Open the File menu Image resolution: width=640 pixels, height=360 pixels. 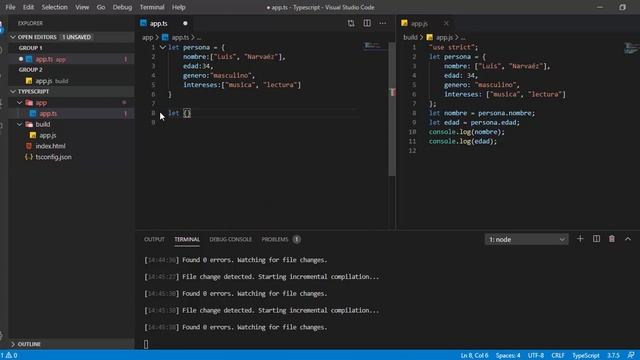10,7
